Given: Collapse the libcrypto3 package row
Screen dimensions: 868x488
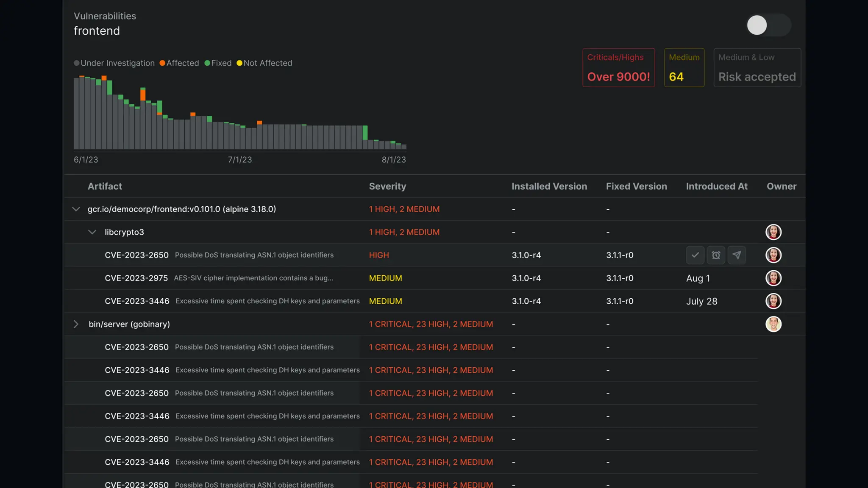Looking at the screenshot, I should 92,232.
